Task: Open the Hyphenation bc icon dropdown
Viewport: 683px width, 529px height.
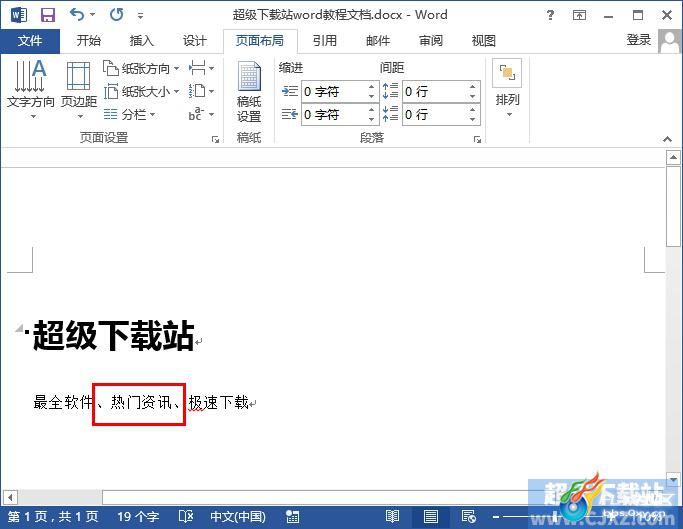Action: (201, 115)
